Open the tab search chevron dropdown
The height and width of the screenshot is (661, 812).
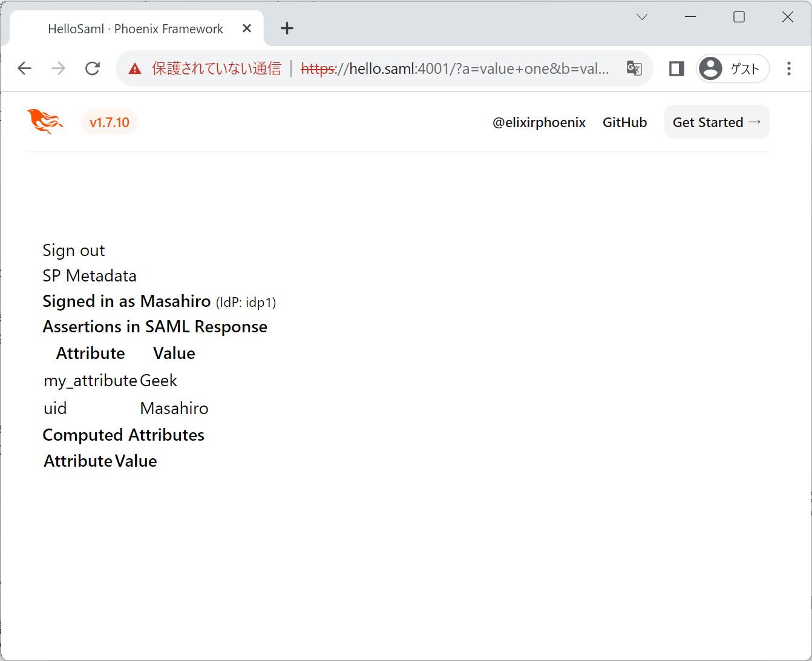coord(642,17)
